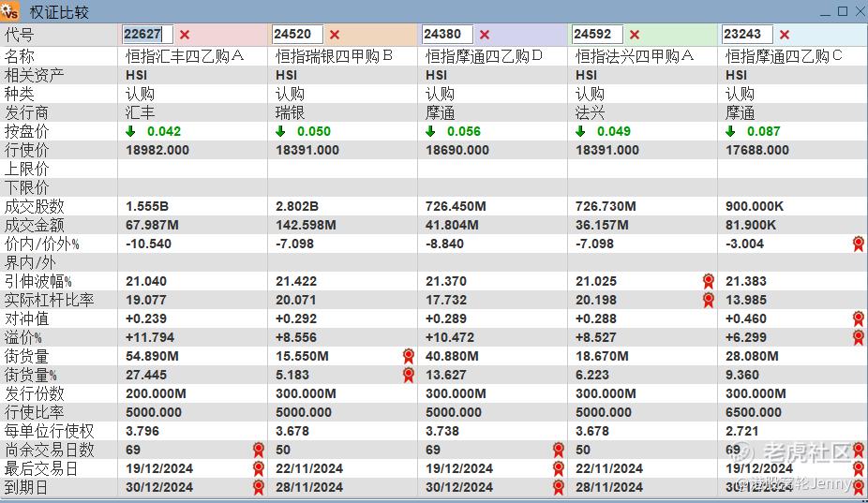868x503 pixels.
Task: Click the 实际杠杆比率 row label
Action: [x=50, y=300]
